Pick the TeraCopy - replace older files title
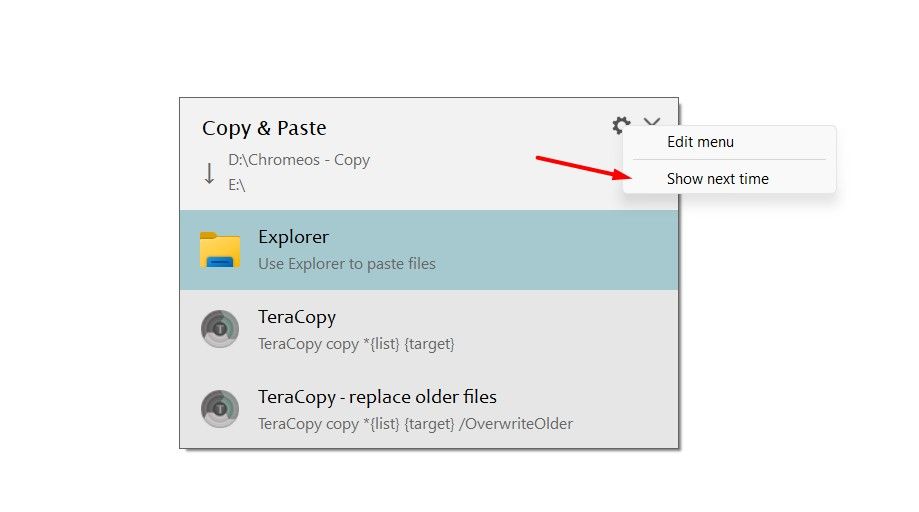 pyautogui.click(x=377, y=397)
